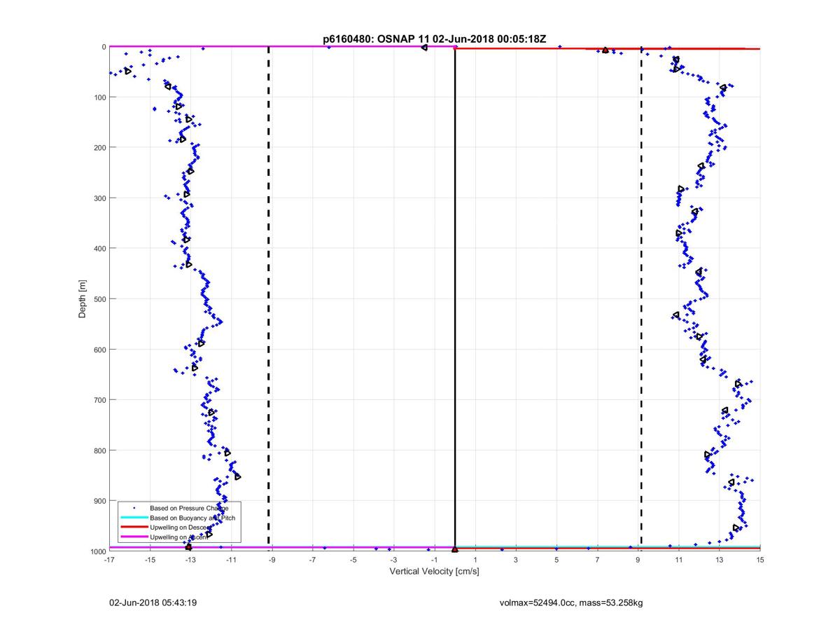The image size is (840, 620).
Task: Click x-axis tick label 7
Action: coord(597,560)
